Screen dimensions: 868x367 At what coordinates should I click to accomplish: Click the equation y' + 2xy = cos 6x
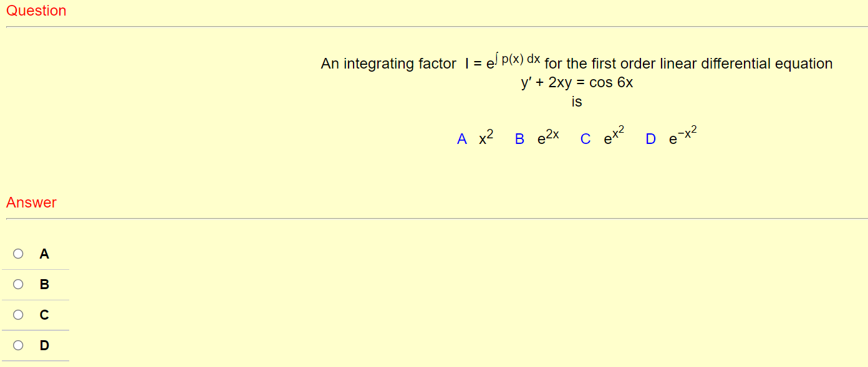[576, 82]
